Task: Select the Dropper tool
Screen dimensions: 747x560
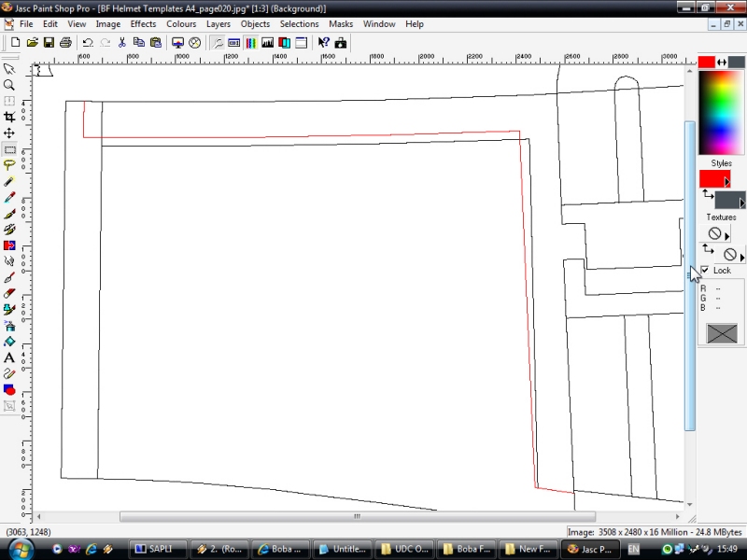Action: [9, 198]
